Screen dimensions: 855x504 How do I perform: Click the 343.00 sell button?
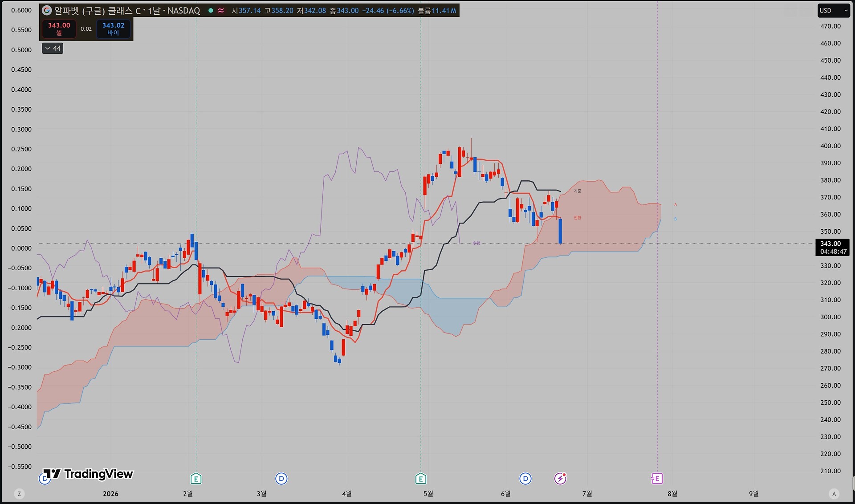point(59,29)
